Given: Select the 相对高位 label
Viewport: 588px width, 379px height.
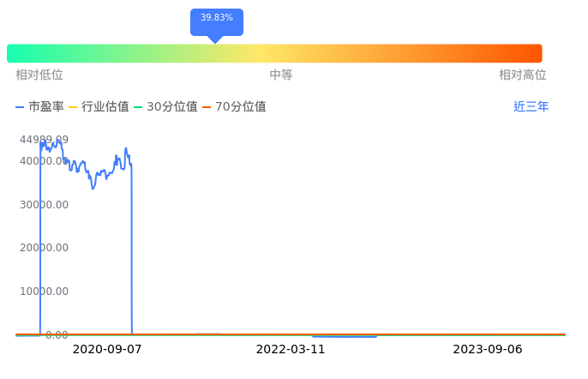Looking at the screenshot, I should coord(523,75).
